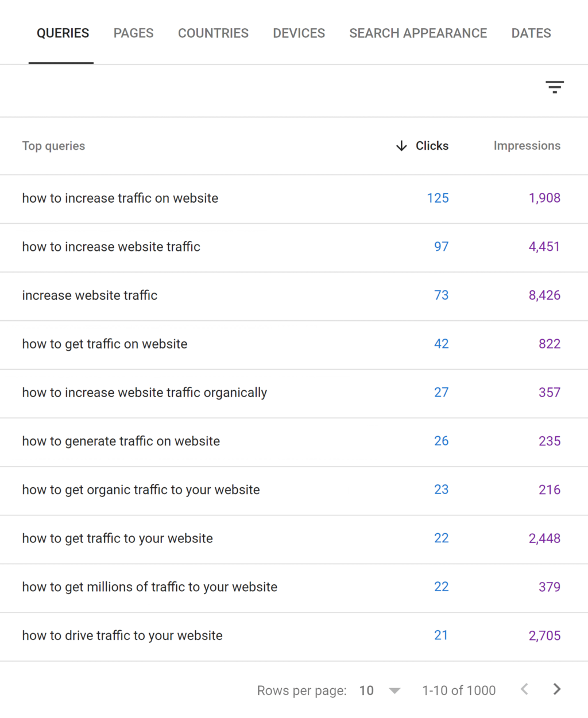This screenshot has height=718, width=588.
Task: Open the Devices tab
Action: [299, 33]
